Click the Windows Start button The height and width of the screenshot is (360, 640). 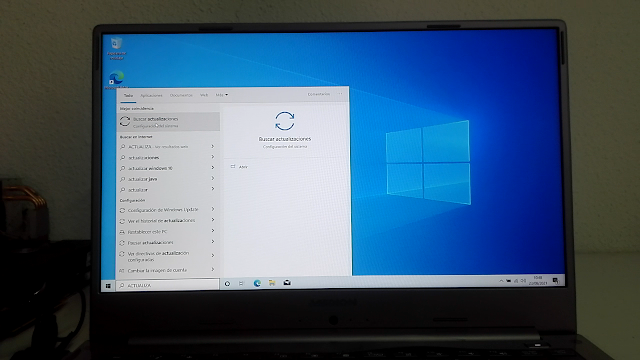click(108, 286)
